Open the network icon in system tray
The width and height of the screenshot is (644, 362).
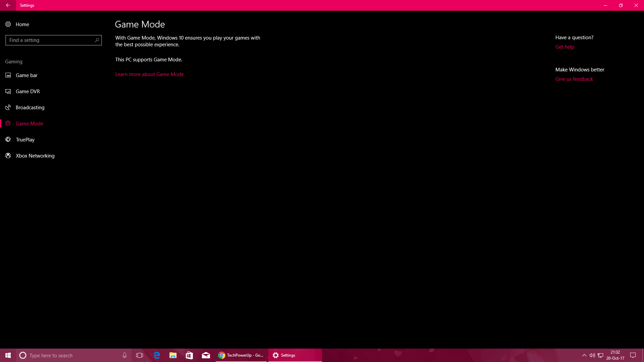600,355
